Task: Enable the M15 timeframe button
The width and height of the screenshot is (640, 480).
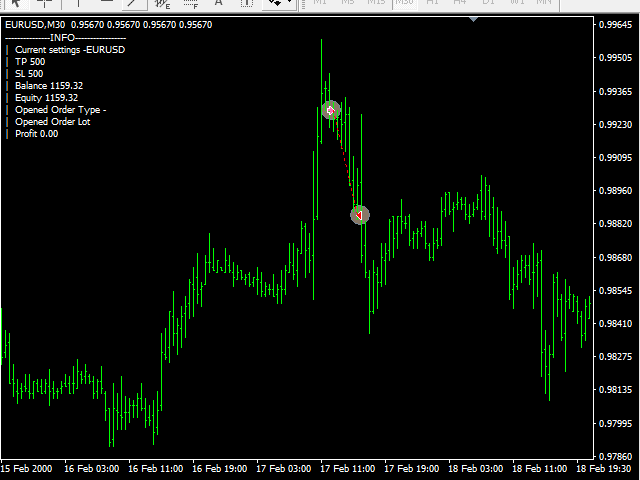Action: pos(375,3)
